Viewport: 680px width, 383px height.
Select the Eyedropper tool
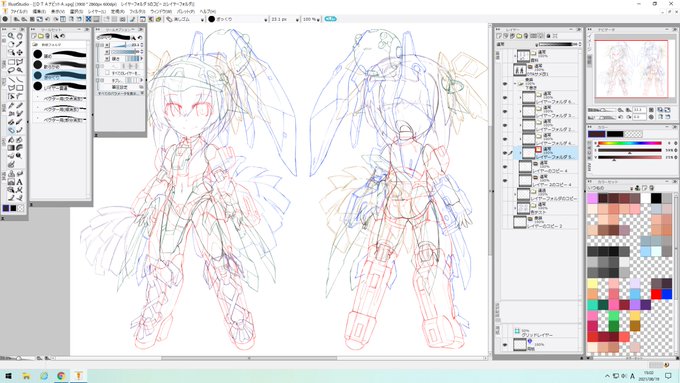20,44
